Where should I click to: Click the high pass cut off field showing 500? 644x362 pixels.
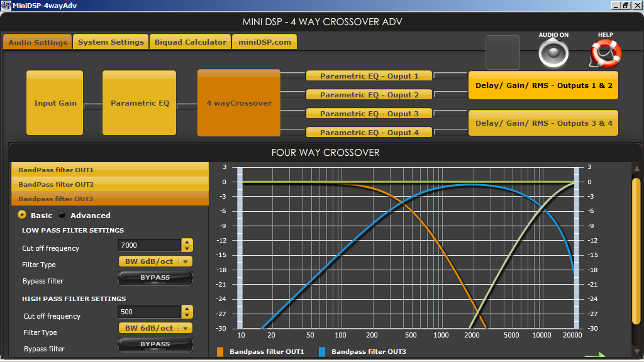(x=150, y=312)
